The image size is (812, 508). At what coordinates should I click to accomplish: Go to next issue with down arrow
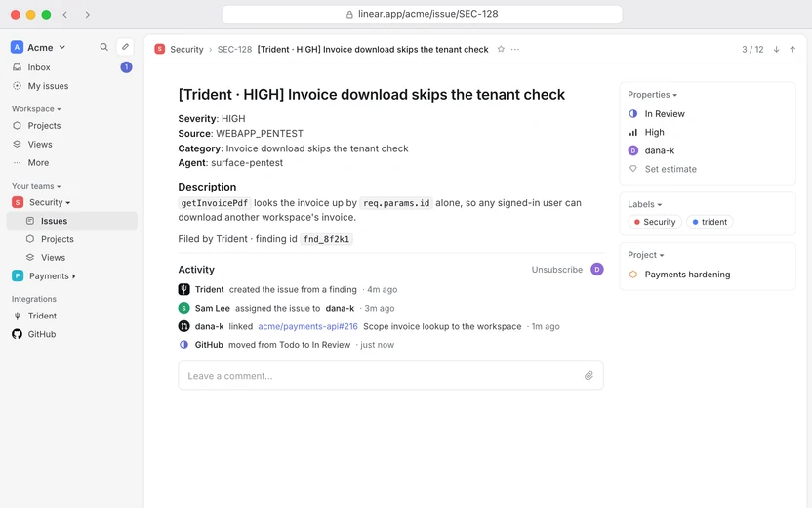[776, 49]
